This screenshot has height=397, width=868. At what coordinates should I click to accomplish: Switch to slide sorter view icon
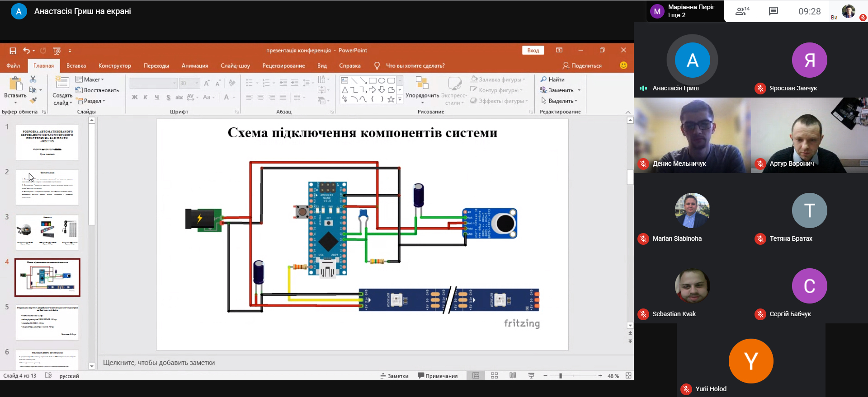494,376
